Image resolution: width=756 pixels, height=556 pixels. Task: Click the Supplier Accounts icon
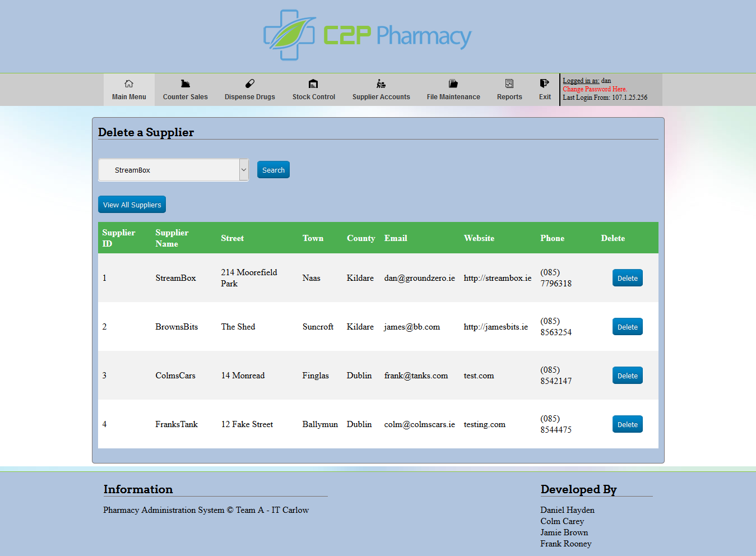(x=381, y=84)
